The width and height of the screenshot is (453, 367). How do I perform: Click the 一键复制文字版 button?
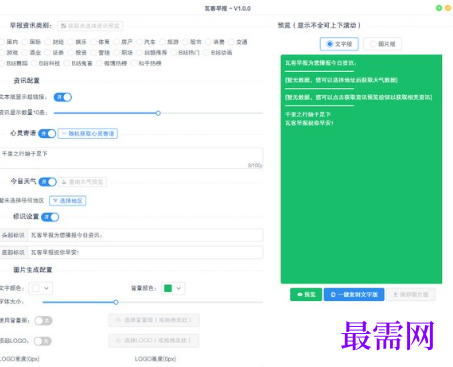354,295
